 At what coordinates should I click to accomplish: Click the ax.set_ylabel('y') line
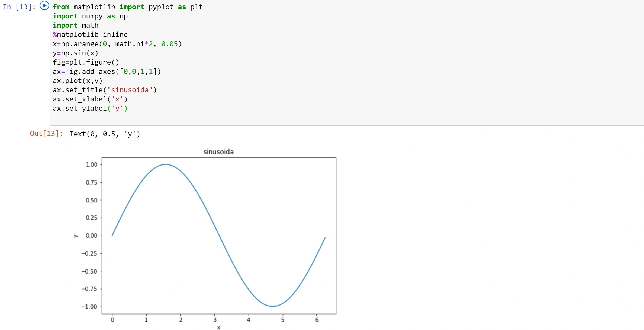point(90,108)
